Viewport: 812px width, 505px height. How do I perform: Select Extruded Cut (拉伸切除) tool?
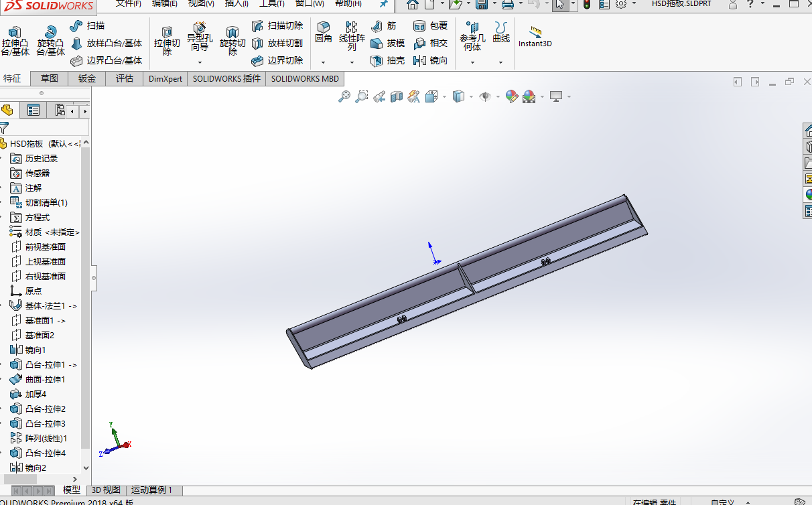click(x=167, y=41)
